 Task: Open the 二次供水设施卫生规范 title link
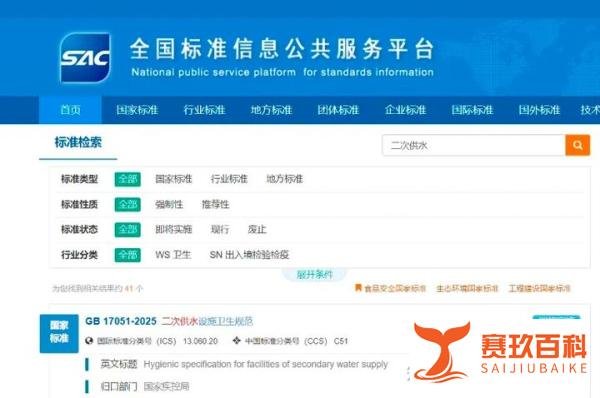point(207,321)
